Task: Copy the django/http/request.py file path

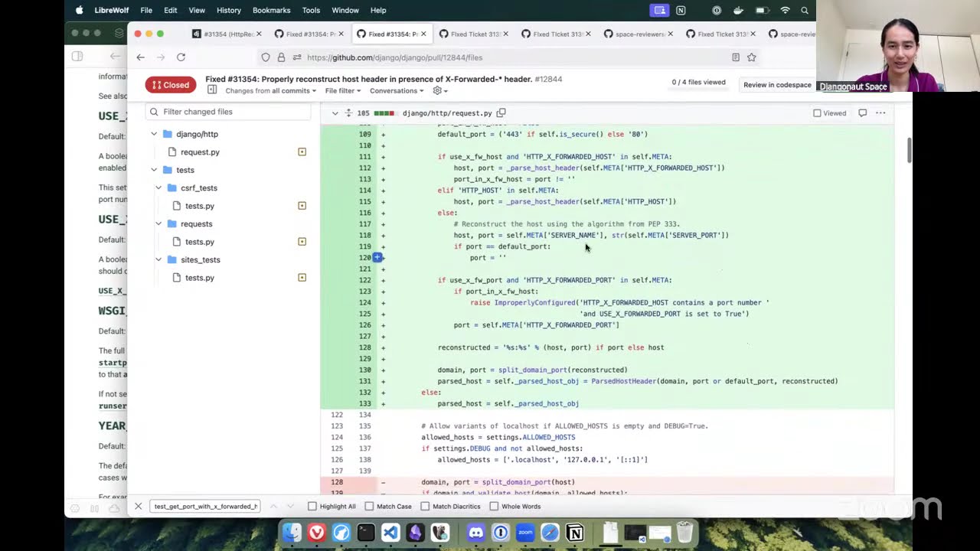Action: 501,113
